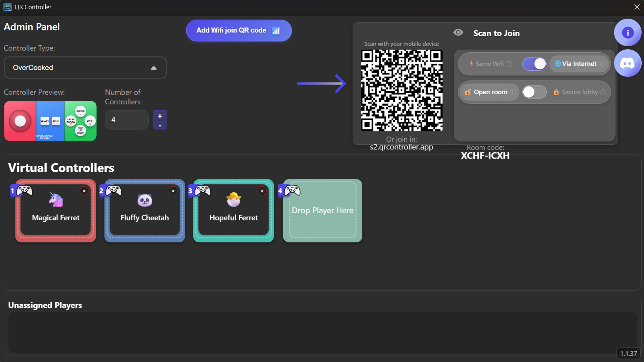Toggle the Same Wifi / Via Internet switch

pos(534,64)
